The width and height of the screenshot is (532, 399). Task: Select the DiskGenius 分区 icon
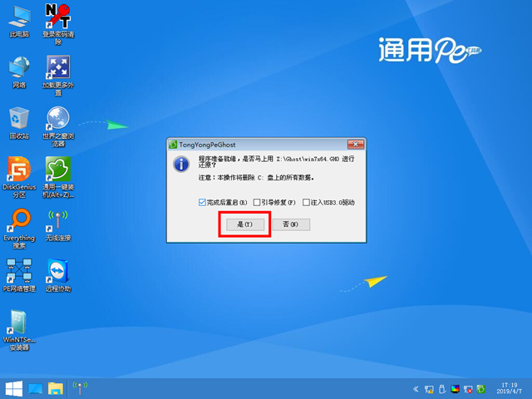click(x=19, y=177)
